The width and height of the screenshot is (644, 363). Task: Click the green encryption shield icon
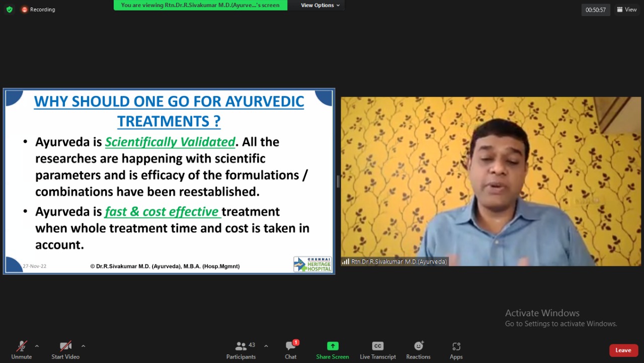tap(9, 10)
